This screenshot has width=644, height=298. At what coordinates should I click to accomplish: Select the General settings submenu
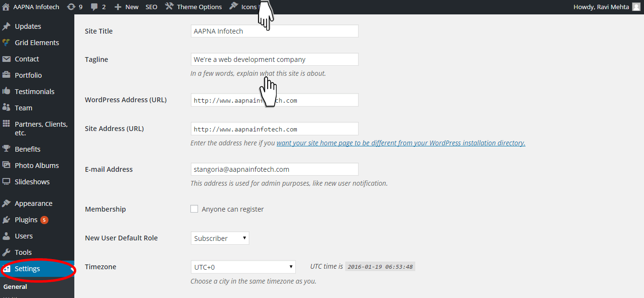pyautogui.click(x=15, y=287)
